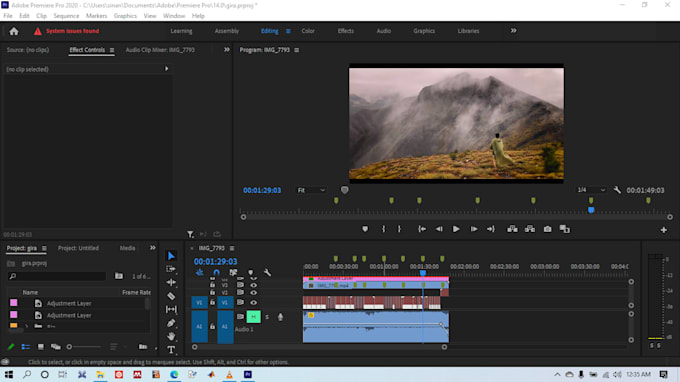Open Button Editor plus icon
Screen dimensions: 680x382
[x=664, y=230]
